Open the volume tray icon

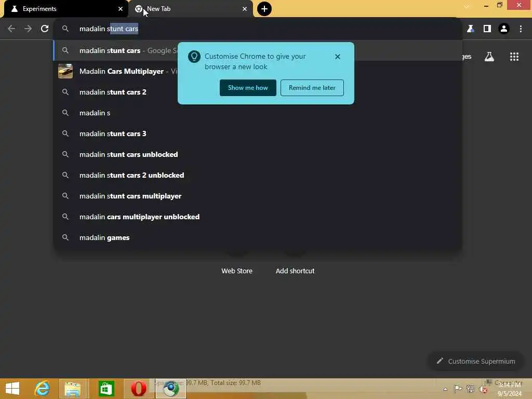(x=483, y=389)
